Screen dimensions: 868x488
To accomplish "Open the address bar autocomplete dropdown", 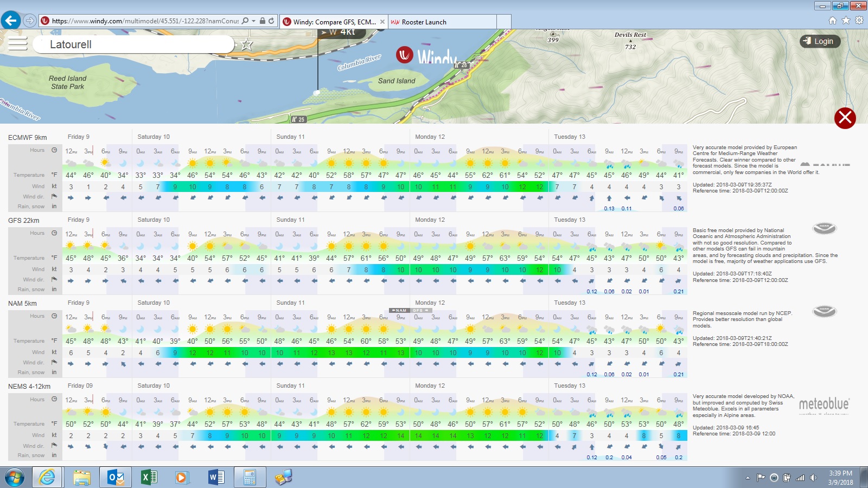I will 254,21.
